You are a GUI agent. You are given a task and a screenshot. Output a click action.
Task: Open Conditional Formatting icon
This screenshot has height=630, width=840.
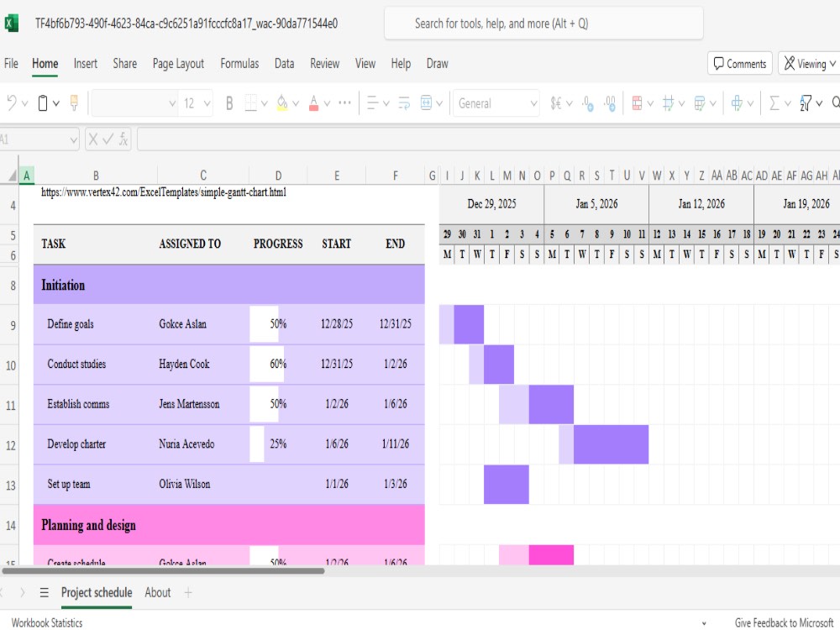pos(637,102)
